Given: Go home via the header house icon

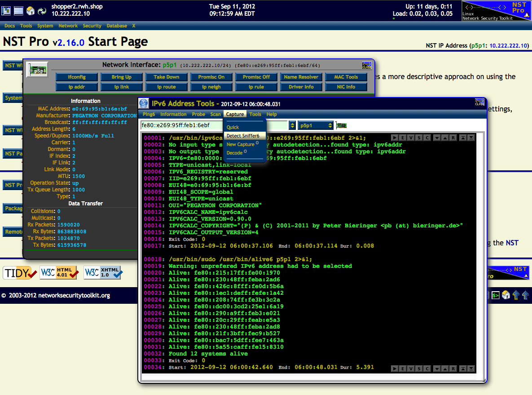Looking at the screenshot, I should (x=31, y=10).
